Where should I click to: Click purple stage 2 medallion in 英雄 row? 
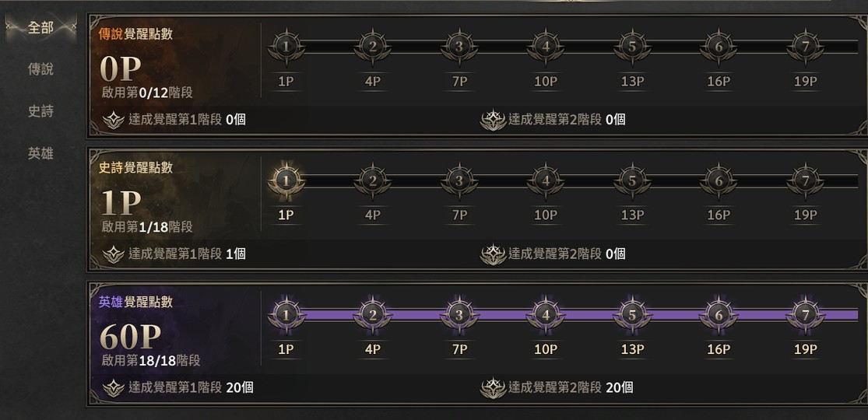(x=373, y=316)
